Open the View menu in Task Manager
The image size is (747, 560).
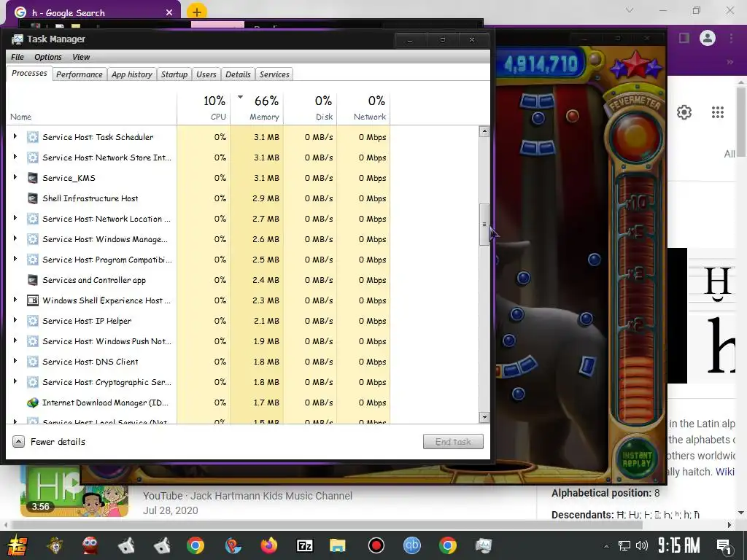(81, 57)
